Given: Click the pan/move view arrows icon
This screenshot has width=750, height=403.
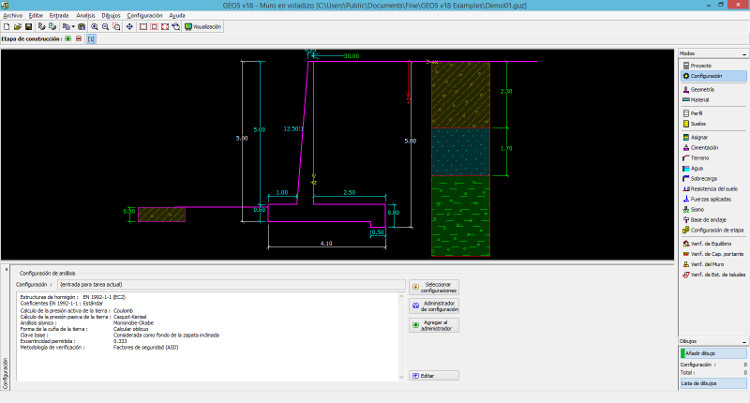Looking at the screenshot, I should coord(129,27).
